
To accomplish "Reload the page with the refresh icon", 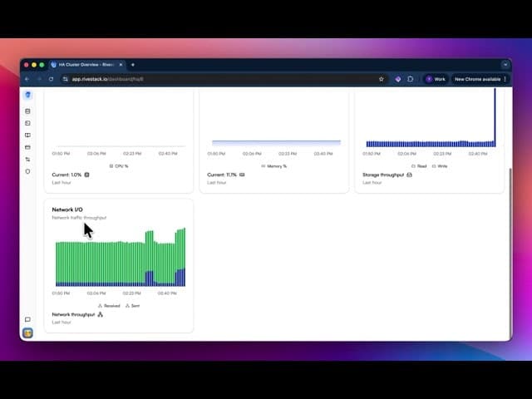I will 52,79.
